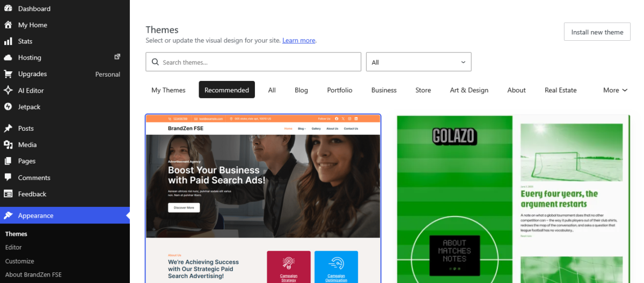Filter themes by About category
The height and width of the screenshot is (283, 644).
coord(516,90)
